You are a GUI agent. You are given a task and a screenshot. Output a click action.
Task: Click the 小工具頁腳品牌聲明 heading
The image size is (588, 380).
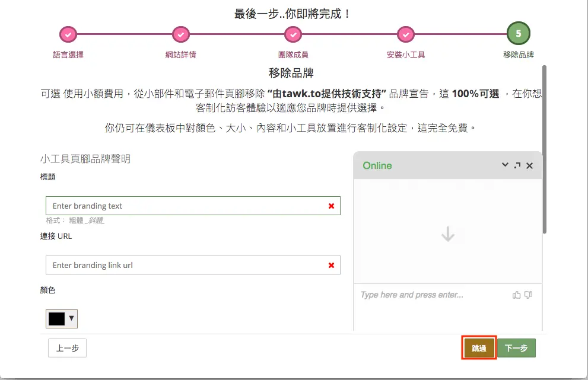[x=85, y=159]
